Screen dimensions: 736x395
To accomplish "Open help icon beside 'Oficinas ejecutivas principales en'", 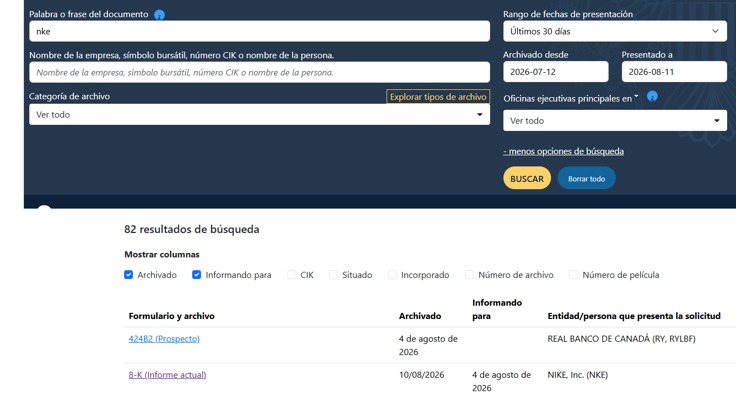I will (x=652, y=97).
